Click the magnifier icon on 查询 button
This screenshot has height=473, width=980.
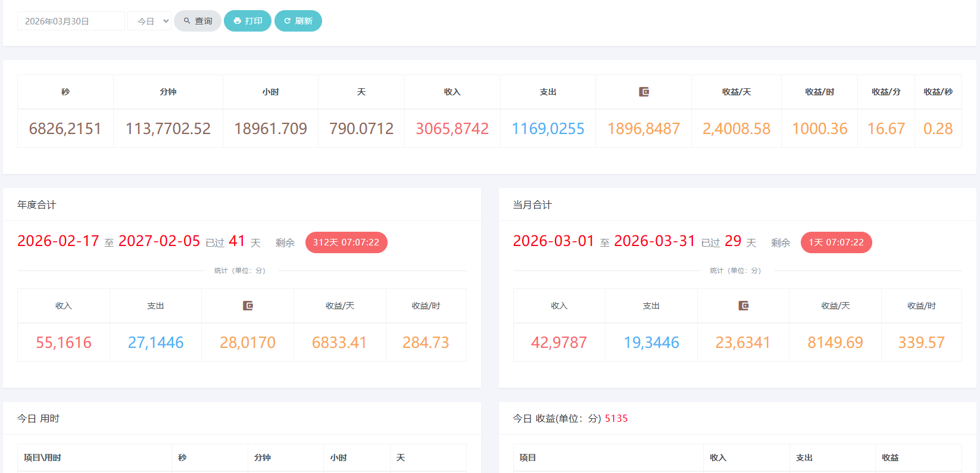click(x=187, y=21)
